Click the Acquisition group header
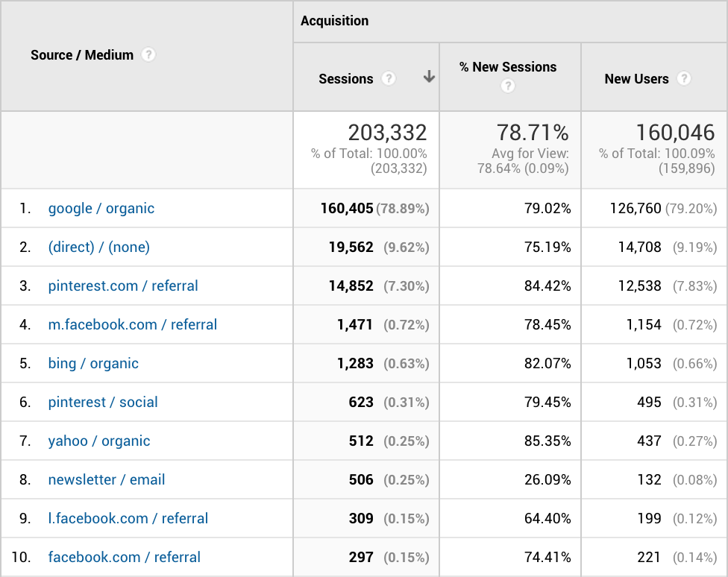728x577 pixels. coord(334,21)
